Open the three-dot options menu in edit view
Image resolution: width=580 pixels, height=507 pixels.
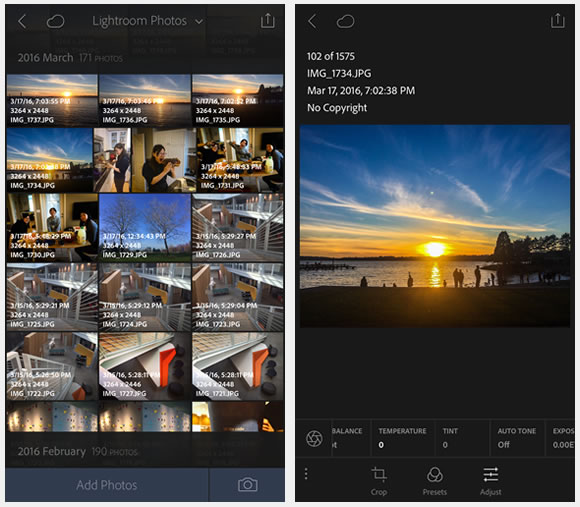[306, 474]
